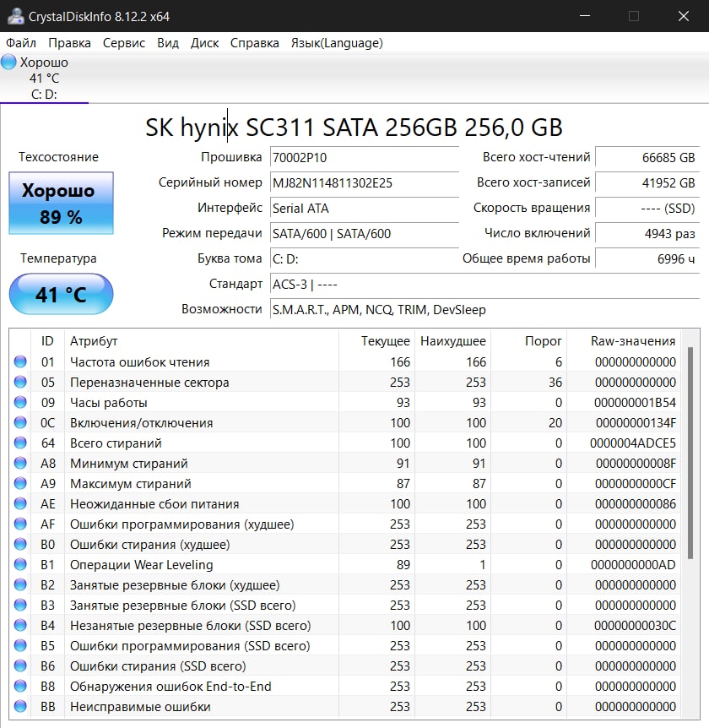Click the Стандарт field ACS-3

click(484, 284)
